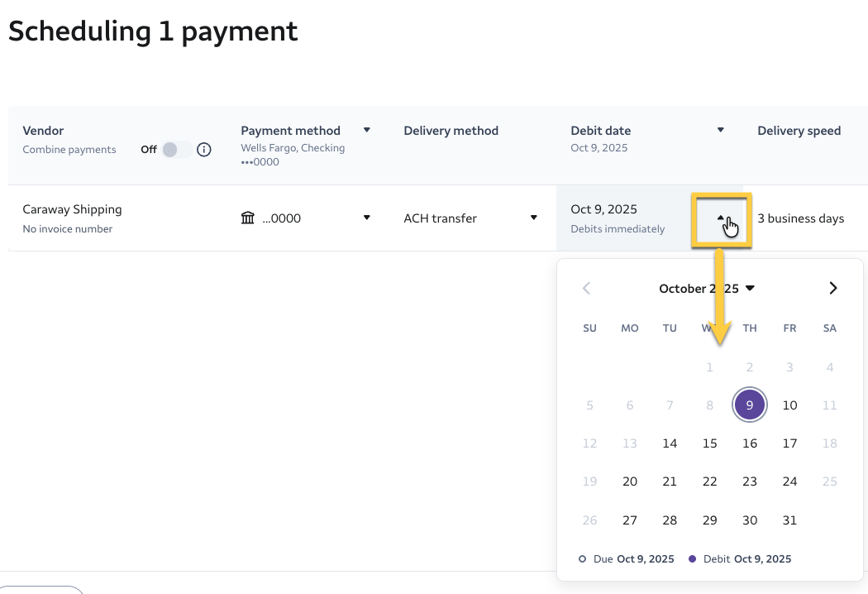This screenshot has height=594, width=868.
Task: Pick October 10 as debit date
Action: pyautogui.click(x=789, y=405)
